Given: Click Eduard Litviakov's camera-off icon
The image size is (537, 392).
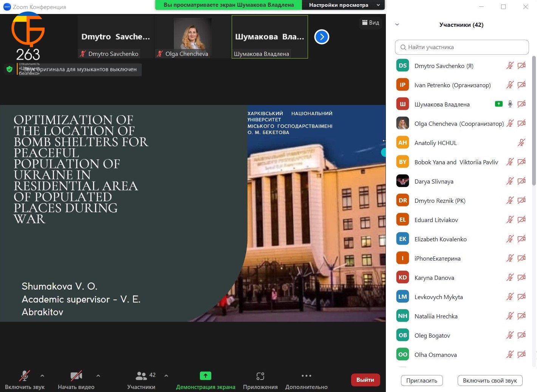Looking at the screenshot, I should point(522,220).
